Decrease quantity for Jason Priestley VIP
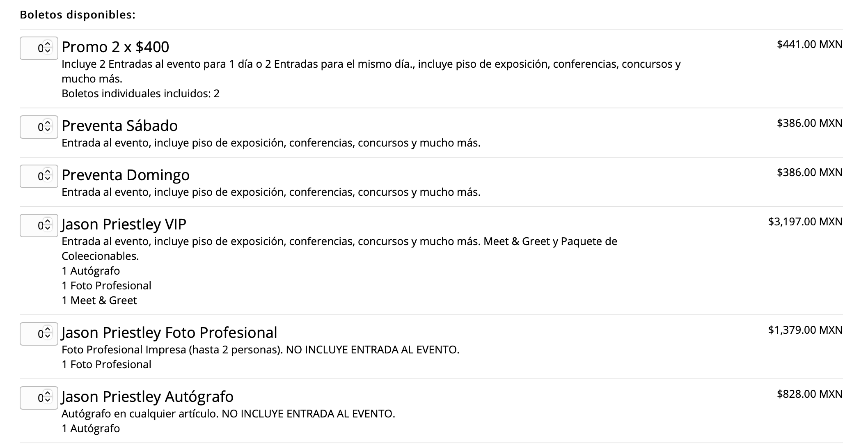 click(48, 229)
